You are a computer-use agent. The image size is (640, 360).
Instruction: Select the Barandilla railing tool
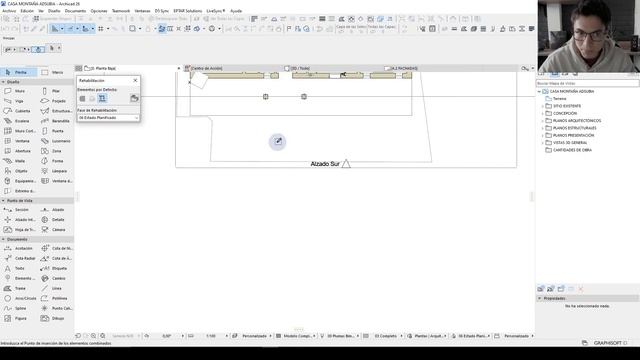[x=55, y=121]
